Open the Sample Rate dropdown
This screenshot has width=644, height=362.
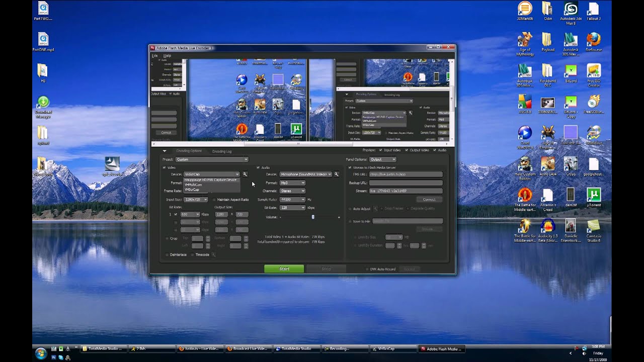click(292, 200)
